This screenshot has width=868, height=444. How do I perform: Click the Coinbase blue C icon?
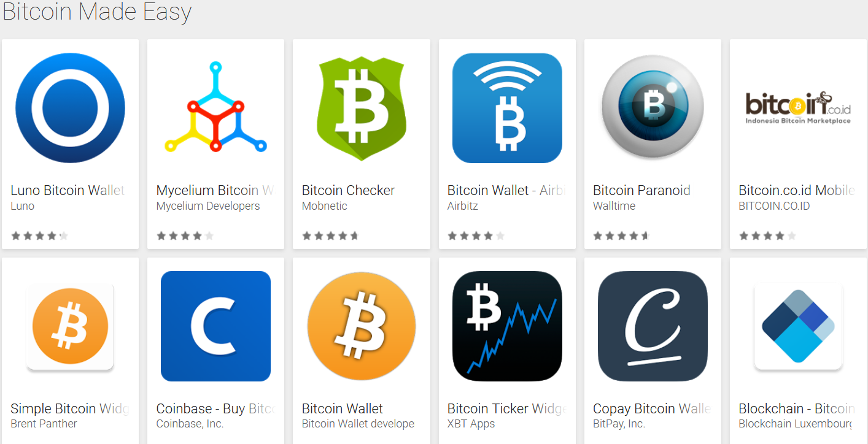point(215,326)
